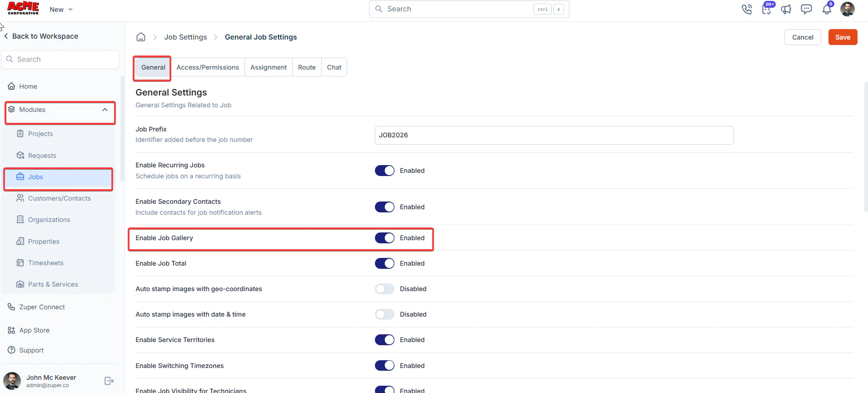Click the ACME Corporation logo
This screenshot has width=868, height=393.
tap(23, 8)
